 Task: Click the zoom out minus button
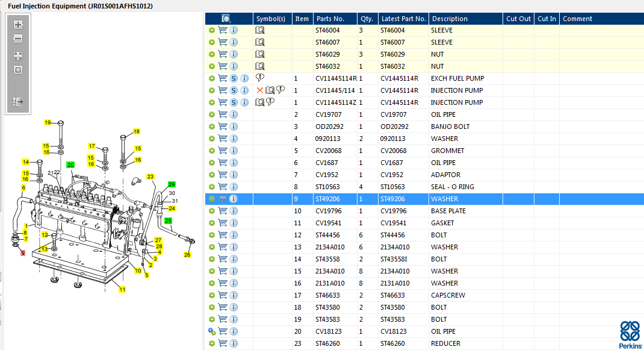(x=18, y=39)
